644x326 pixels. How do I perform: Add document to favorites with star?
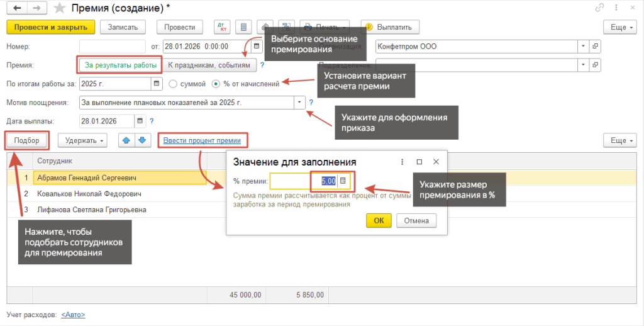tap(60, 8)
